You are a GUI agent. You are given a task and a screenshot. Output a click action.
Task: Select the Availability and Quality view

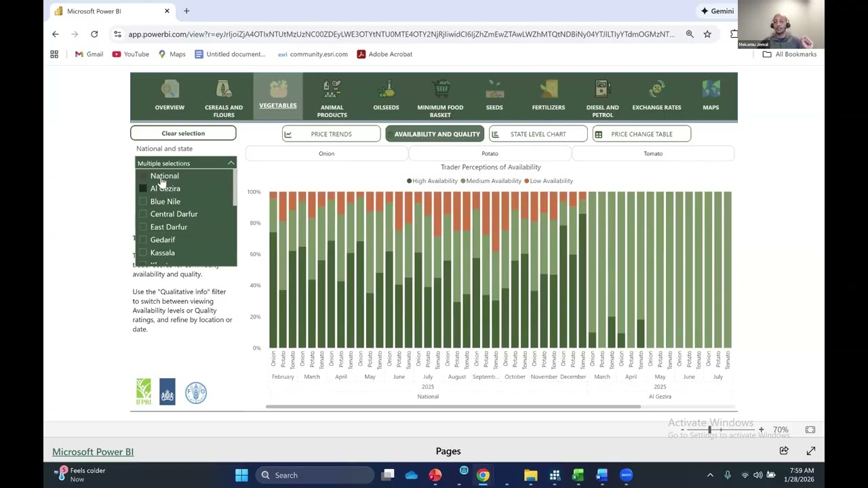[x=435, y=134]
